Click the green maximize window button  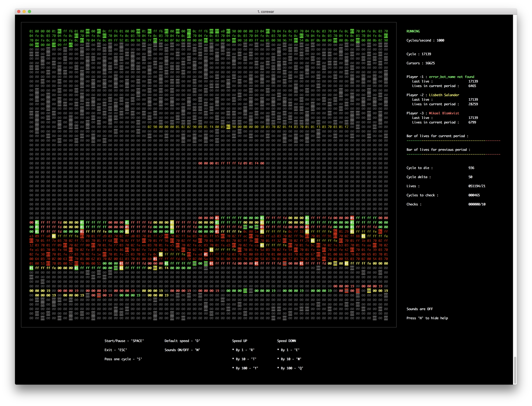[x=29, y=12]
